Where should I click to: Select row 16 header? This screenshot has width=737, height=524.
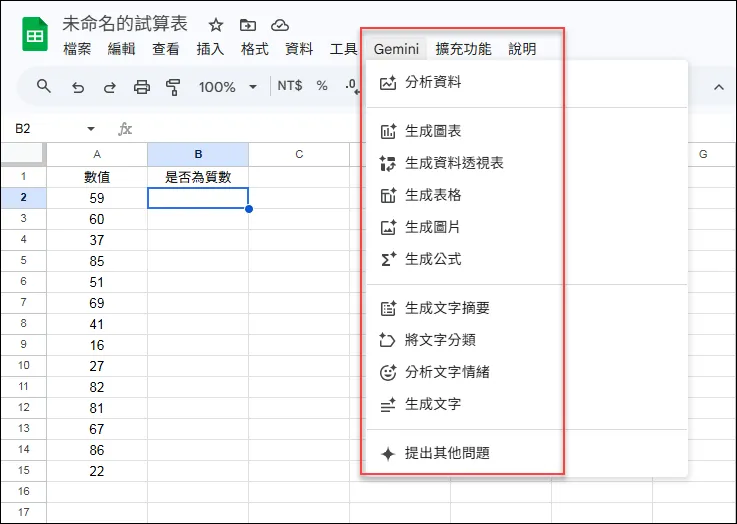(x=23, y=492)
